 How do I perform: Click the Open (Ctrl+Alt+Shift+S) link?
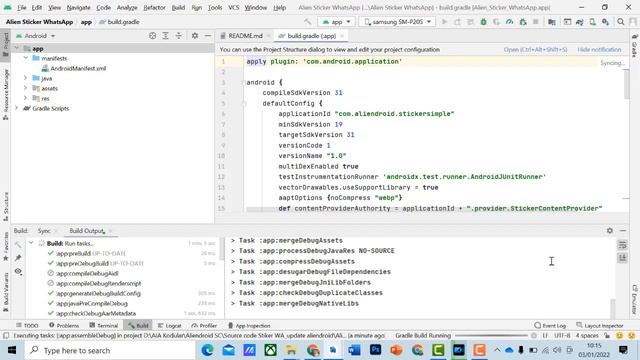click(x=535, y=49)
